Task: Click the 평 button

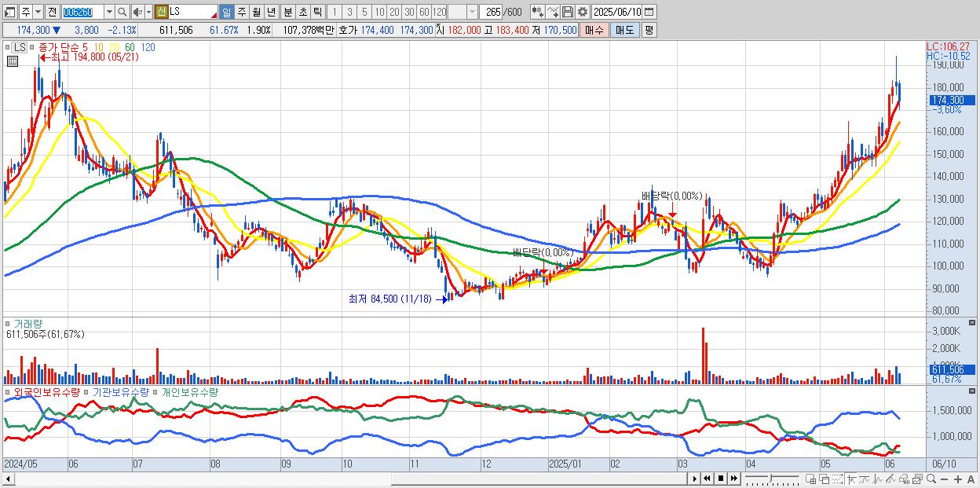Action: [649, 30]
